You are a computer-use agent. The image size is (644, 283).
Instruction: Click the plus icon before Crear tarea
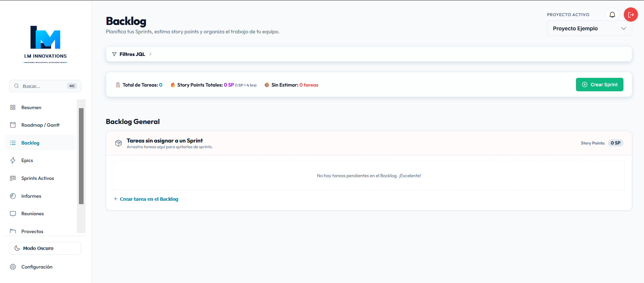click(x=116, y=199)
